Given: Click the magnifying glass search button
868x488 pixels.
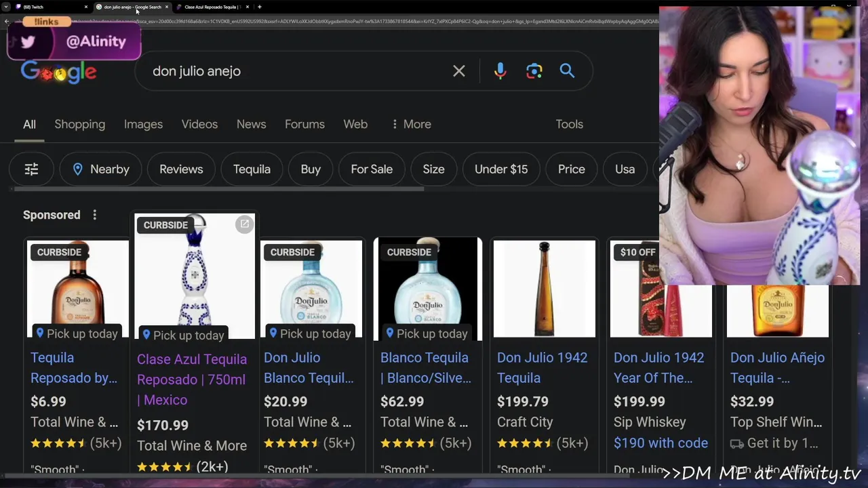Looking at the screenshot, I should 567,70.
